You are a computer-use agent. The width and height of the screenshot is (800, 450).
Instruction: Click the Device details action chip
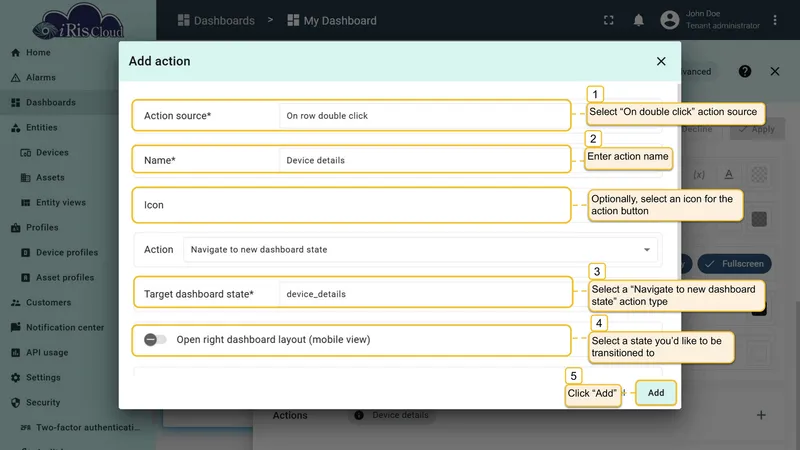pyautogui.click(x=392, y=415)
